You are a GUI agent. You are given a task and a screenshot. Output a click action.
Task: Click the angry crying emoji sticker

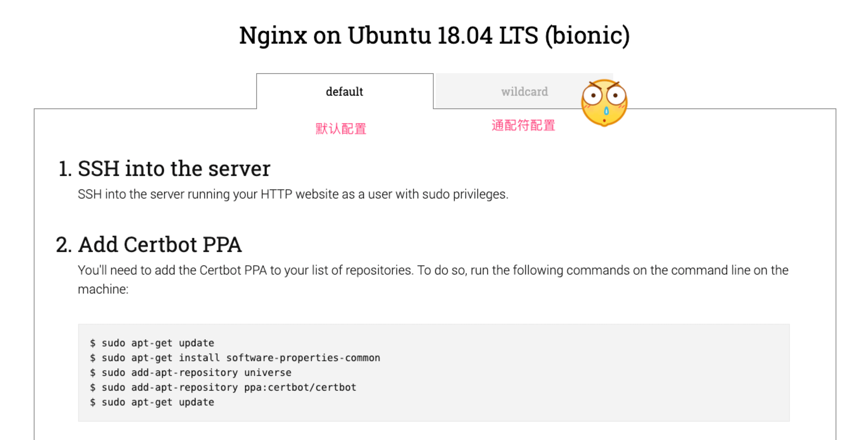coord(604,103)
